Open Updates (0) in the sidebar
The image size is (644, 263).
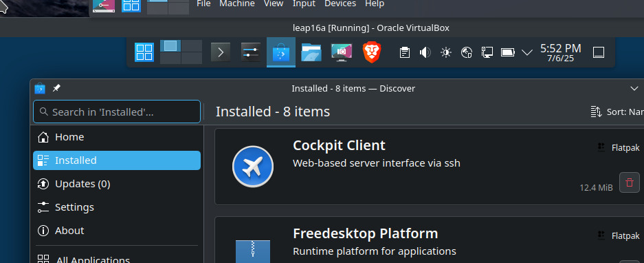(x=117, y=184)
